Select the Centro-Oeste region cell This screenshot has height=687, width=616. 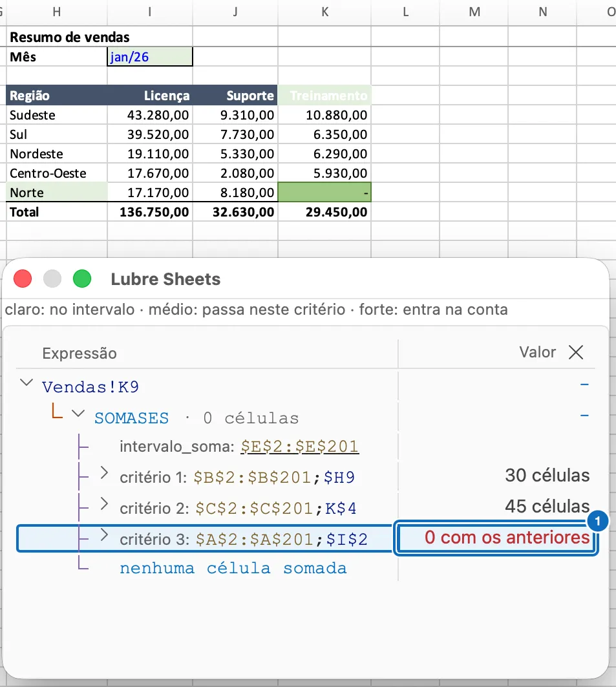click(x=57, y=173)
